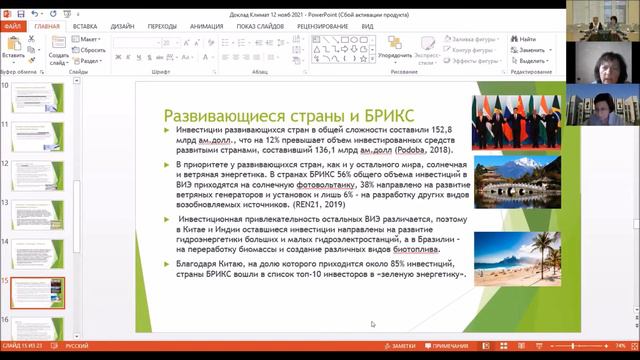Clear all formatting icon

pyautogui.click(x=211, y=43)
